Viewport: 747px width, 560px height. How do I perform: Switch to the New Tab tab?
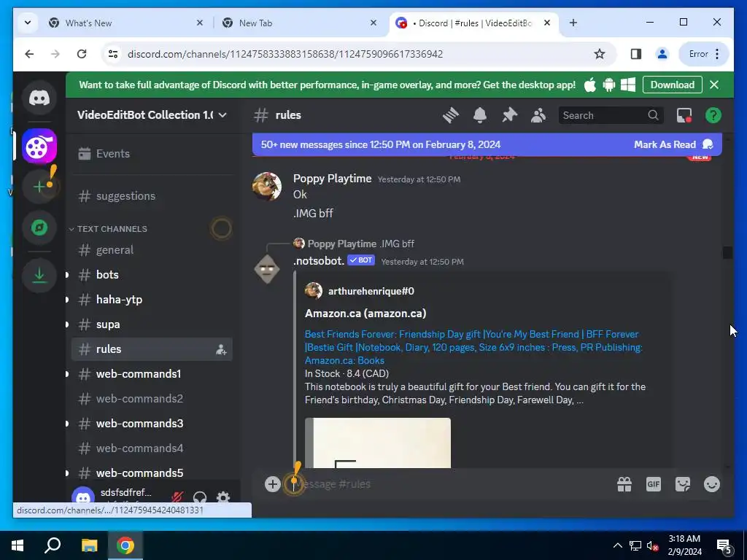point(300,23)
